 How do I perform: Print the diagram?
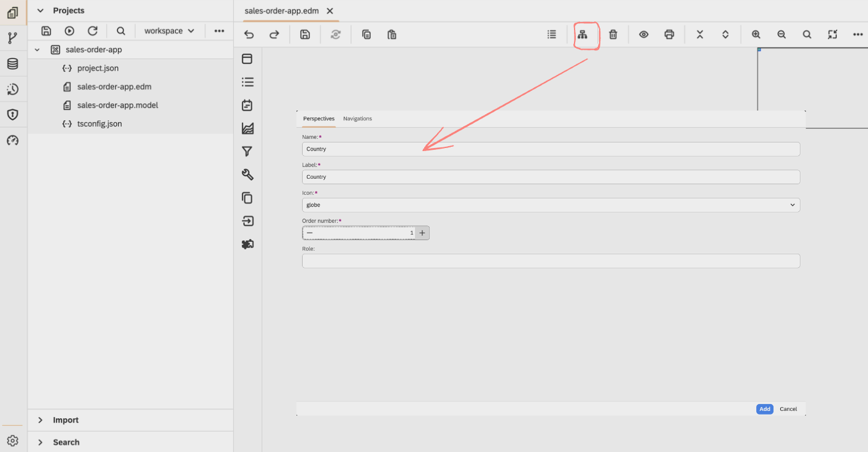tap(669, 34)
